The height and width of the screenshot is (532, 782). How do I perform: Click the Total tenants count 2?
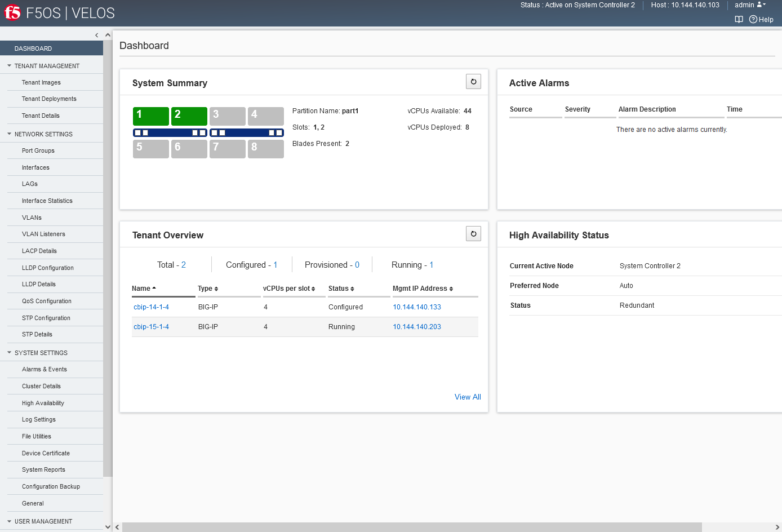coord(184,265)
